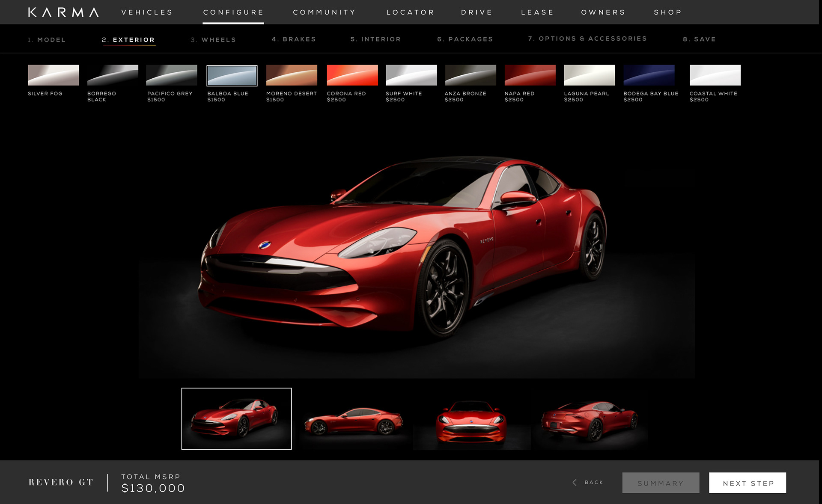Click the BACK link
Image resolution: width=822 pixels, height=504 pixels.
[593, 483]
